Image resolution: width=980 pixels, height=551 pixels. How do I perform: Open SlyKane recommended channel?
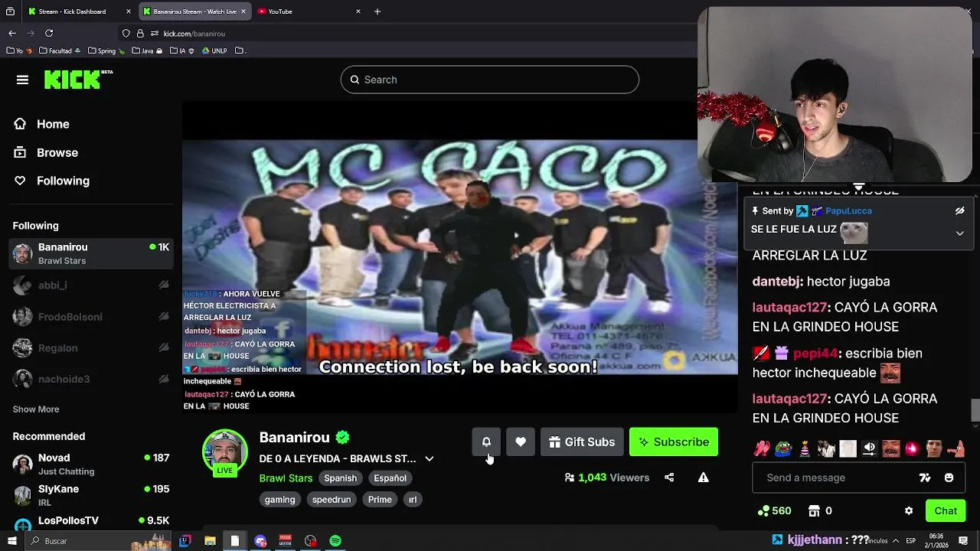pos(90,495)
